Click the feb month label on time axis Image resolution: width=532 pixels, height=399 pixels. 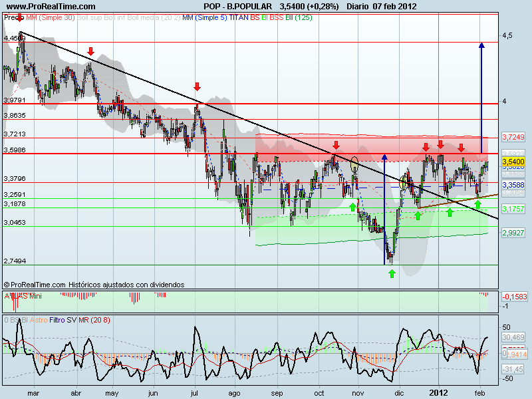(x=479, y=393)
